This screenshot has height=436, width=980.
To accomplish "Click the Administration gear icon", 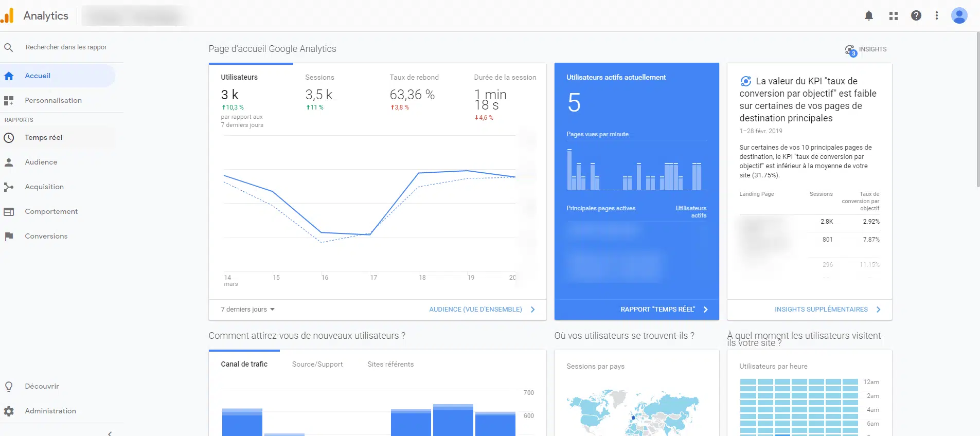I will click(x=9, y=411).
